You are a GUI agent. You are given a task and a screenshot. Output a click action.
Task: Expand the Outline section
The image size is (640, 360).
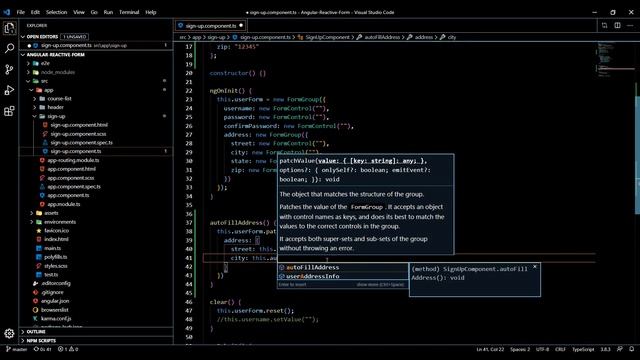[23, 332]
